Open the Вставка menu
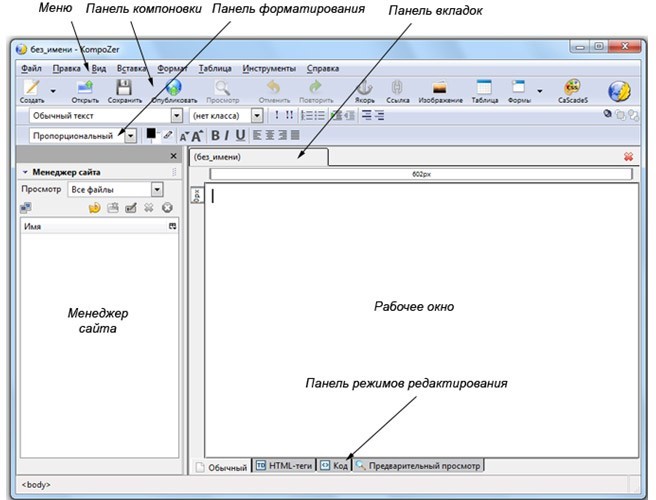 [131, 68]
